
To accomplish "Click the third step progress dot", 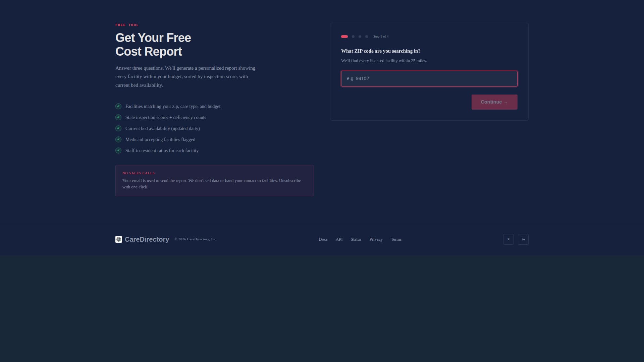I will [360, 37].
